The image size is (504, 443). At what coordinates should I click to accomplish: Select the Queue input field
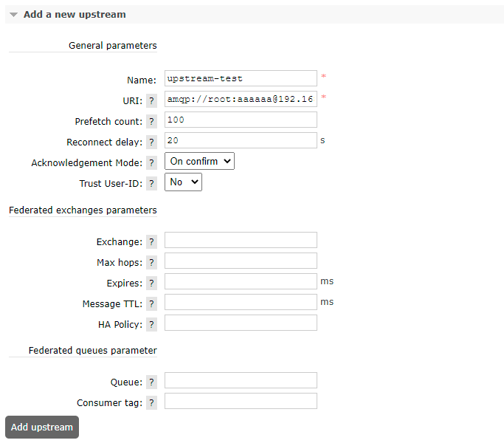pyautogui.click(x=241, y=380)
